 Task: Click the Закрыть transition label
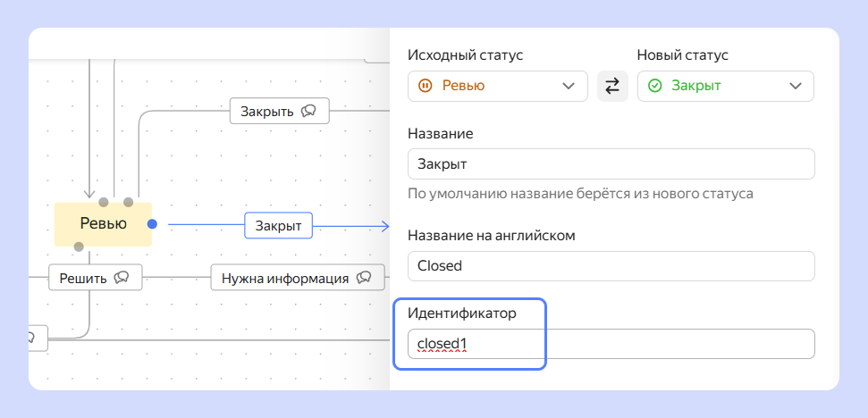click(x=266, y=111)
